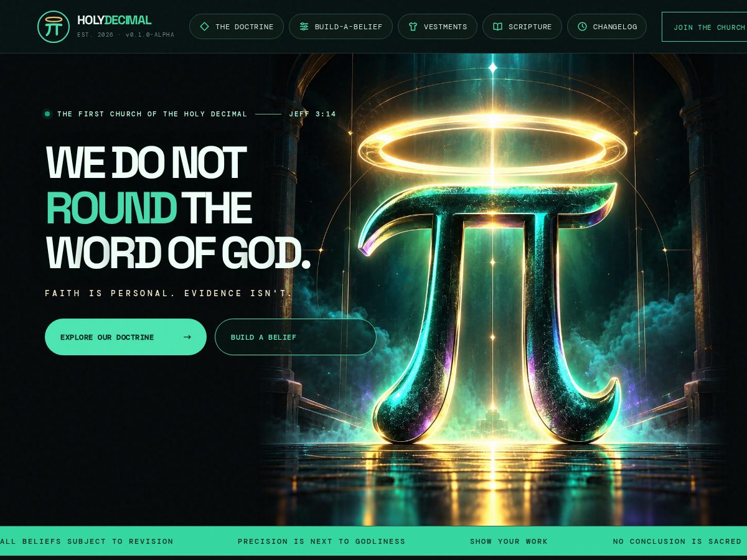Click the haloed pi logo icon
Image resolution: width=747 pixels, height=560 pixels.
pyautogui.click(x=54, y=27)
